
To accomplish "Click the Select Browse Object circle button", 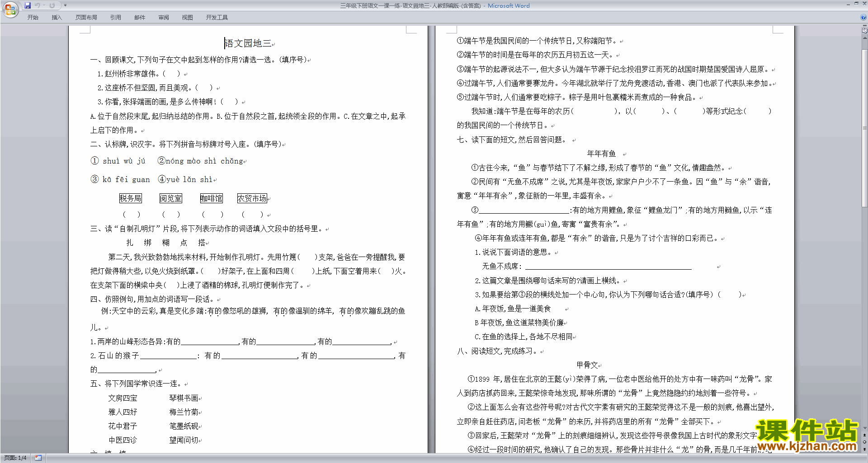I will click(x=865, y=442).
